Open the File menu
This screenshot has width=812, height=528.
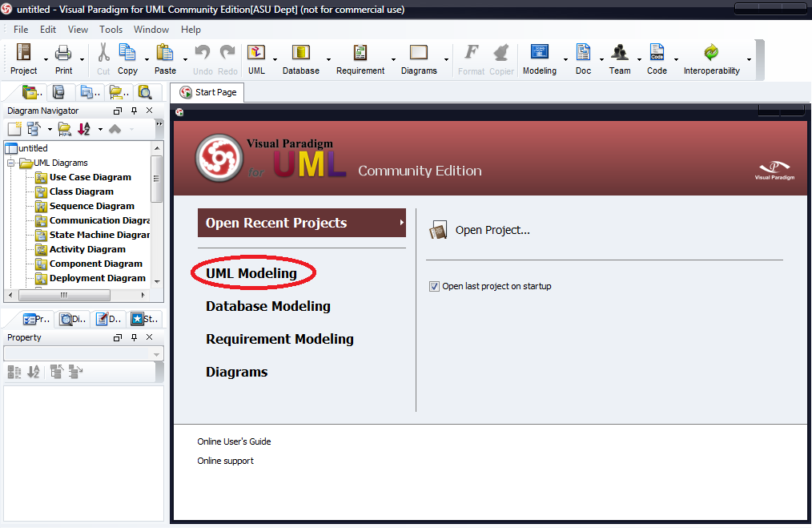tap(21, 30)
